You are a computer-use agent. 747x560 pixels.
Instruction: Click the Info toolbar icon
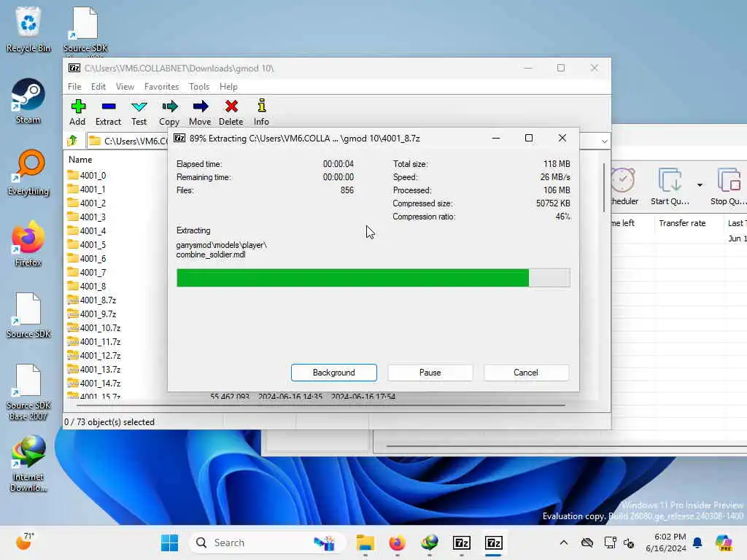coord(261,112)
